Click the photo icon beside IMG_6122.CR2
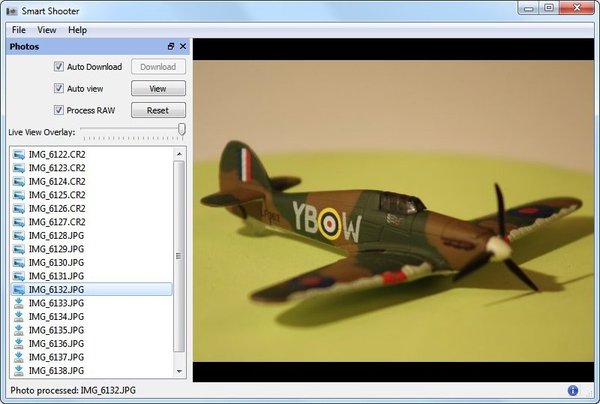The width and height of the screenshot is (600, 404). coord(18,154)
